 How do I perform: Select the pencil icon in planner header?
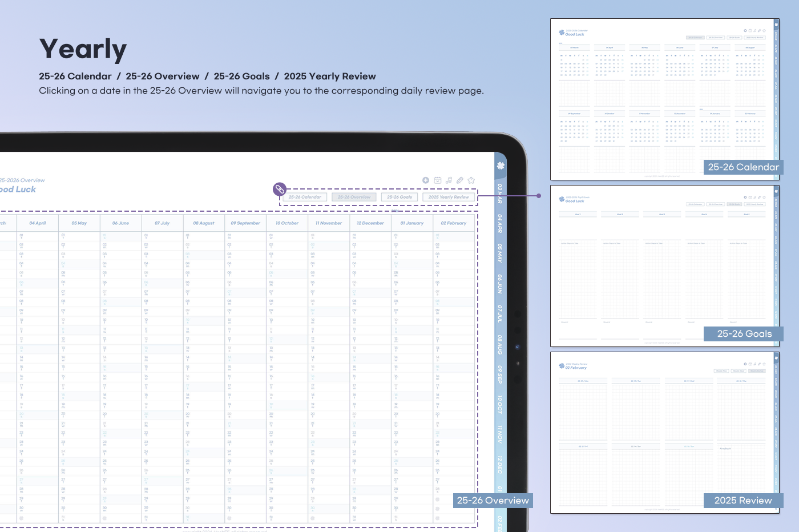pyautogui.click(x=460, y=180)
